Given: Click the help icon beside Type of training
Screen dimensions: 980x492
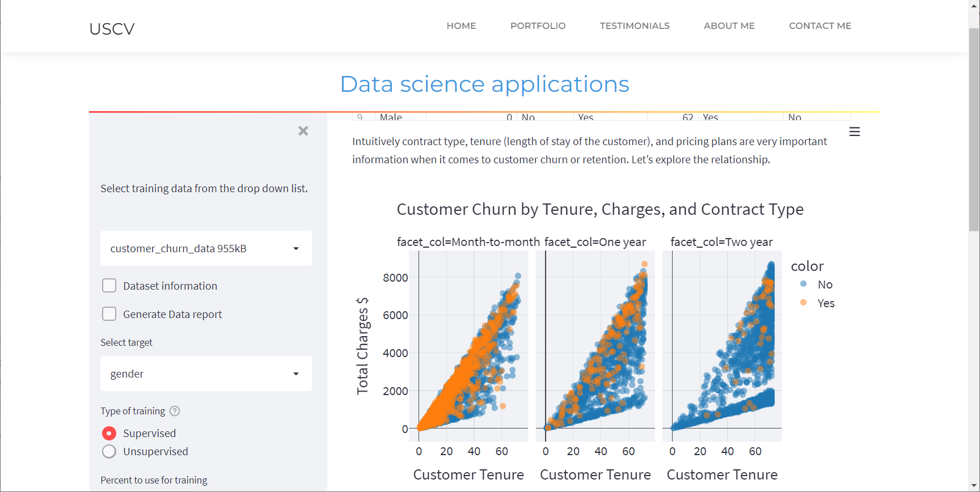Looking at the screenshot, I should tap(175, 411).
